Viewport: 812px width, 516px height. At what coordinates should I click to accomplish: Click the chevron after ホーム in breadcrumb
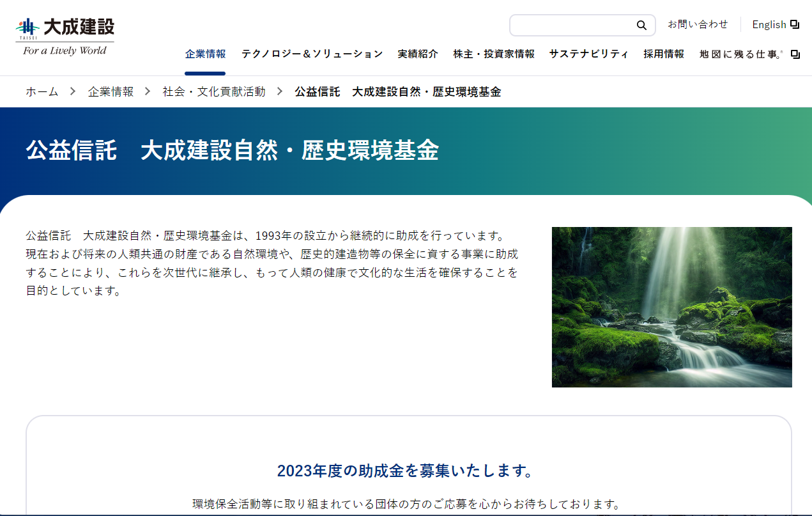pyautogui.click(x=73, y=91)
